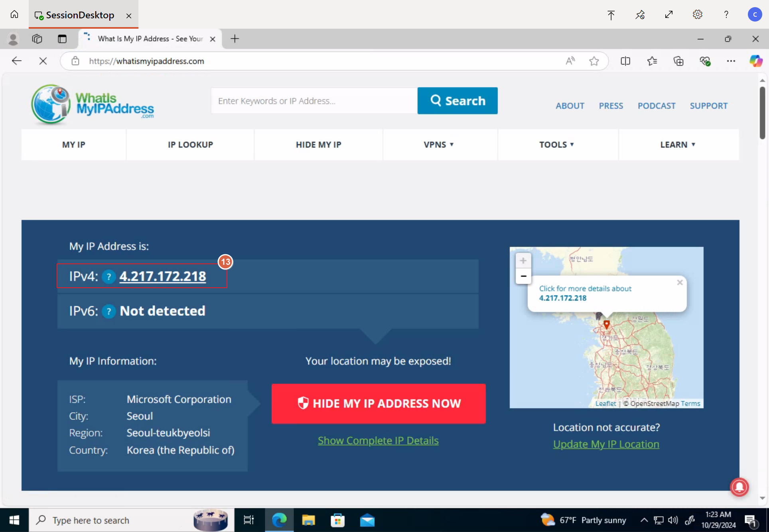Expand the TOOLS dropdown menu
The image size is (769, 532).
click(556, 145)
